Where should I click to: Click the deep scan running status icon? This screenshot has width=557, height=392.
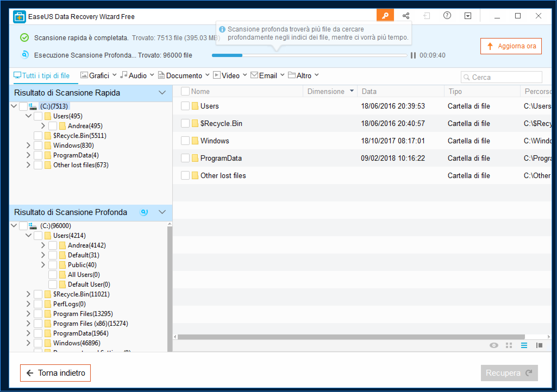tap(25, 55)
